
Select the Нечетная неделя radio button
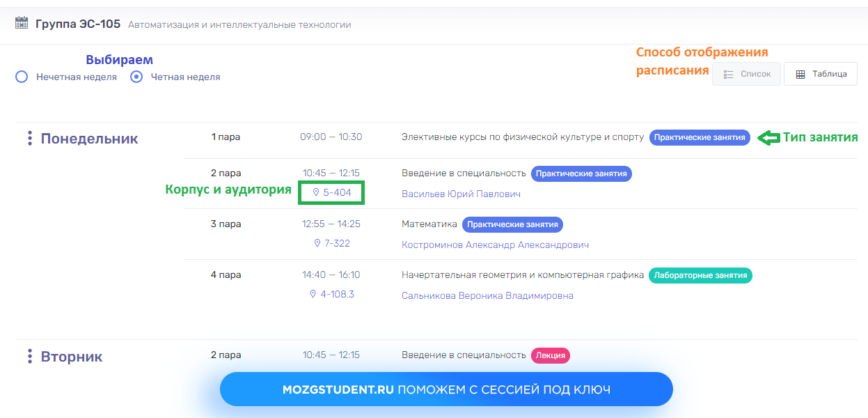[21, 77]
